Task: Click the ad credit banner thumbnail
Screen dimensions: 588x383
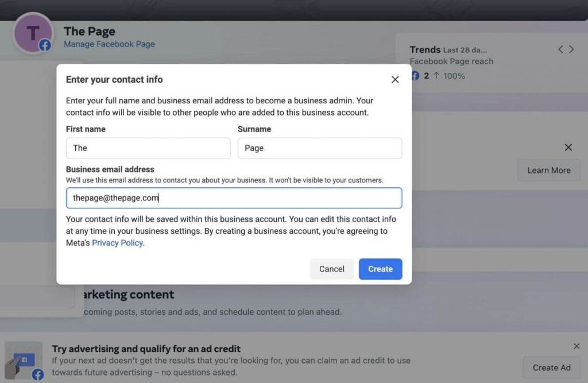Action: coord(24,361)
